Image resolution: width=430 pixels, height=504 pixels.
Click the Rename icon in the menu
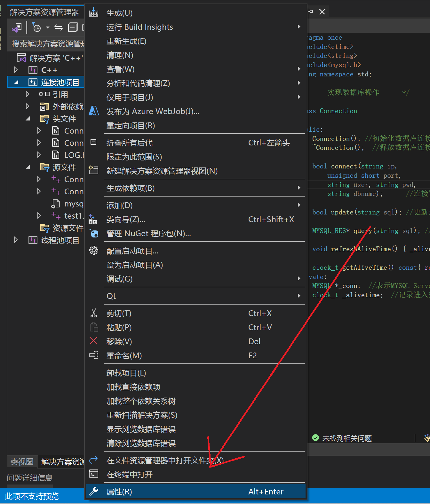(x=93, y=355)
